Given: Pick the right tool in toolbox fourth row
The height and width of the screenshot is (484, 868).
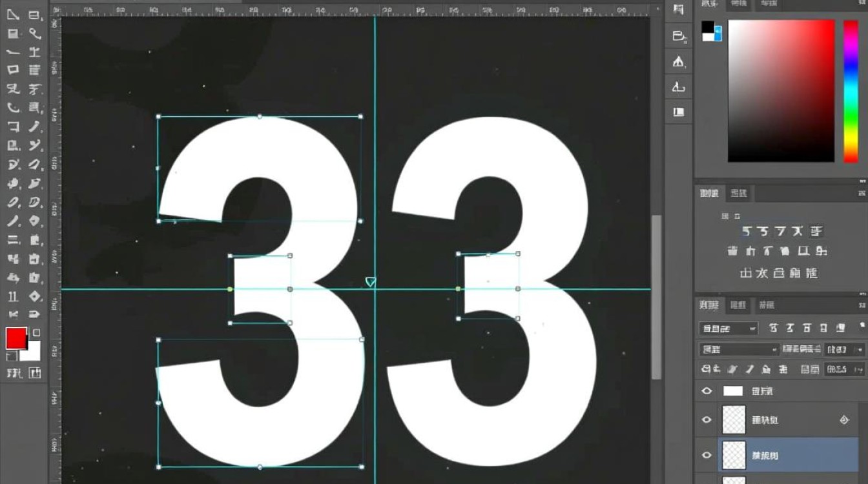Looking at the screenshot, I should click(x=35, y=70).
